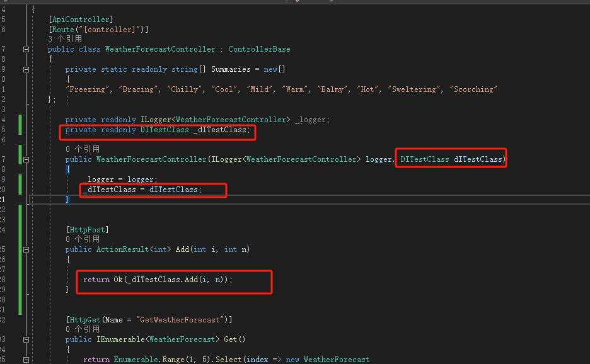Image resolution: width=590 pixels, height=364 pixels.
Task: Open the "3 个引用" references CodeLens
Action: 65,39
